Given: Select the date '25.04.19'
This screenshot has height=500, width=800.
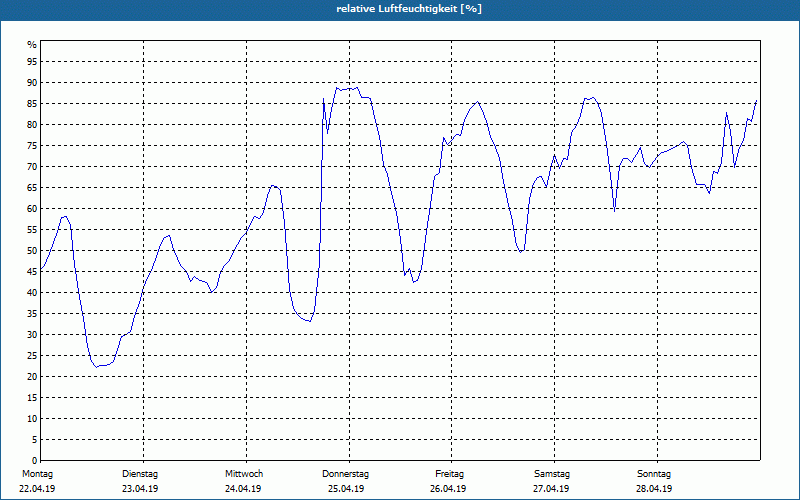Looking at the screenshot, I should click(x=346, y=489).
